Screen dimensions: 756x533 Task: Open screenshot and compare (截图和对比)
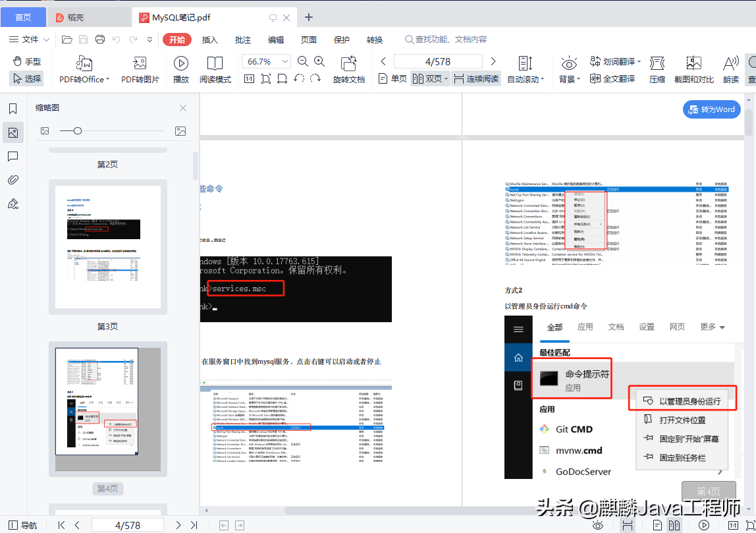pos(694,70)
